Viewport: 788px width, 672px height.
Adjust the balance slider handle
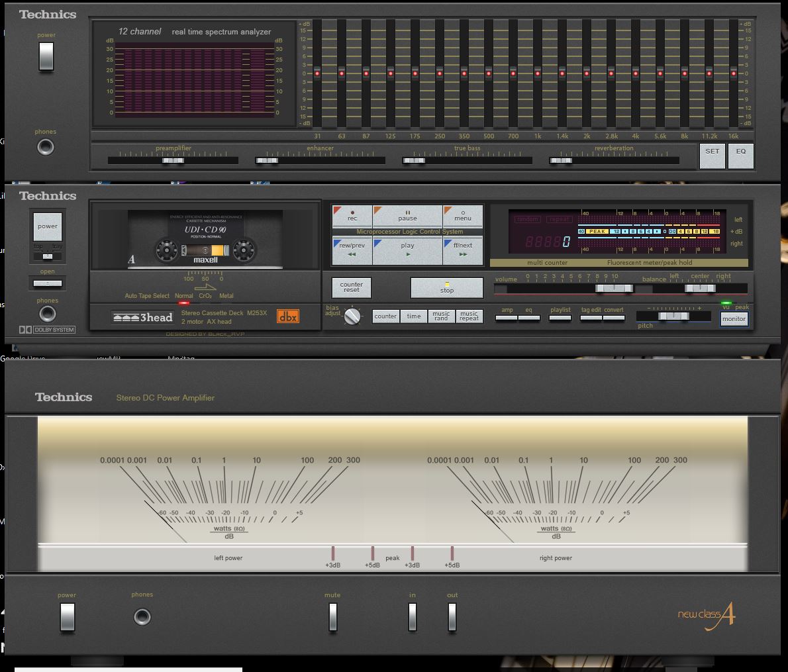pos(700,288)
